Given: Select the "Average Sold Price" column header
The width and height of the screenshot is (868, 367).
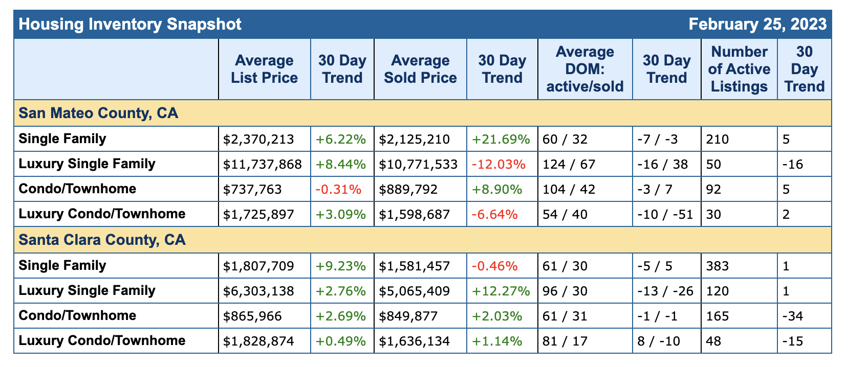Looking at the screenshot, I should pyautogui.click(x=420, y=69).
